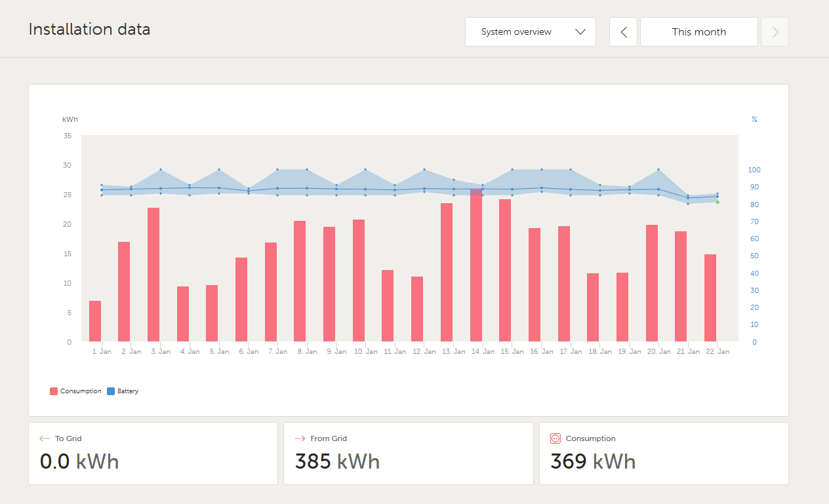The width and height of the screenshot is (829, 504).
Task: Click the Consumption 369 kWh card
Action: click(x=664, y=454)
